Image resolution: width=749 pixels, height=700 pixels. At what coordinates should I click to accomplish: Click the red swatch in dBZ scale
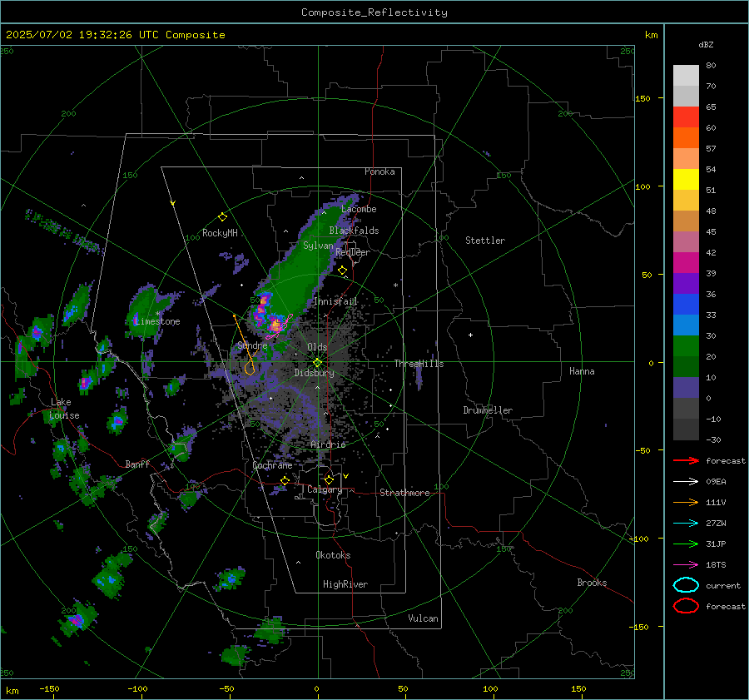tap(686, 117)
